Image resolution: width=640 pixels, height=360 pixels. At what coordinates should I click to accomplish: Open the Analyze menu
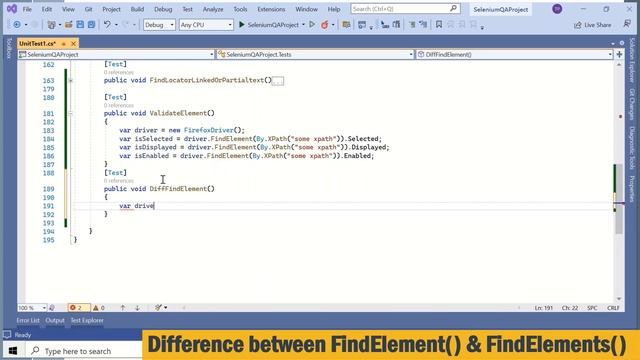coord(213,9)
